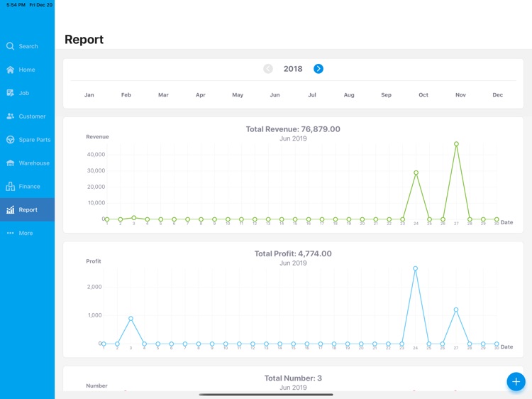Click profit data point on day 3
The height and width of the screenshot is (399, 532).
[x=131, y=319]
